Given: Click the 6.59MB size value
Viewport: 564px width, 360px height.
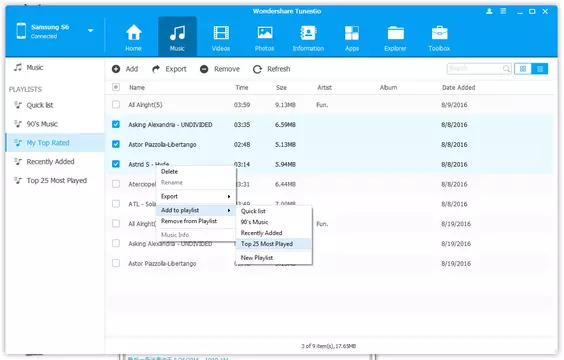Looking at the screenshot, I should click(x=285, y=124).
